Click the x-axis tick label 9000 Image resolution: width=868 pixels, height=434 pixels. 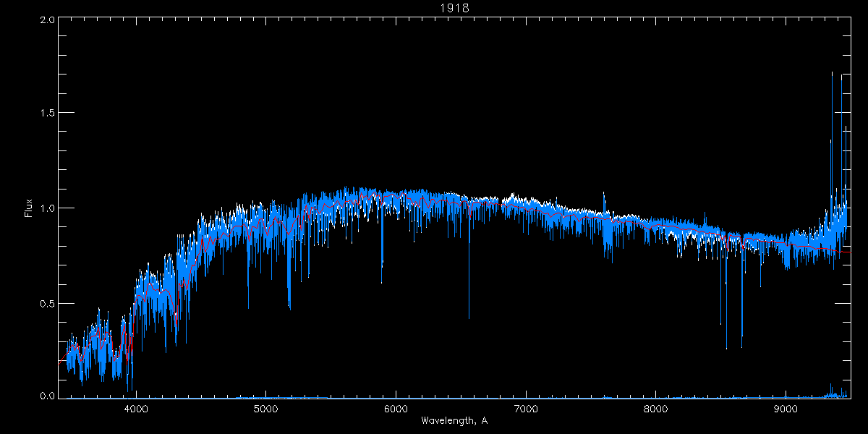[786, 409]
